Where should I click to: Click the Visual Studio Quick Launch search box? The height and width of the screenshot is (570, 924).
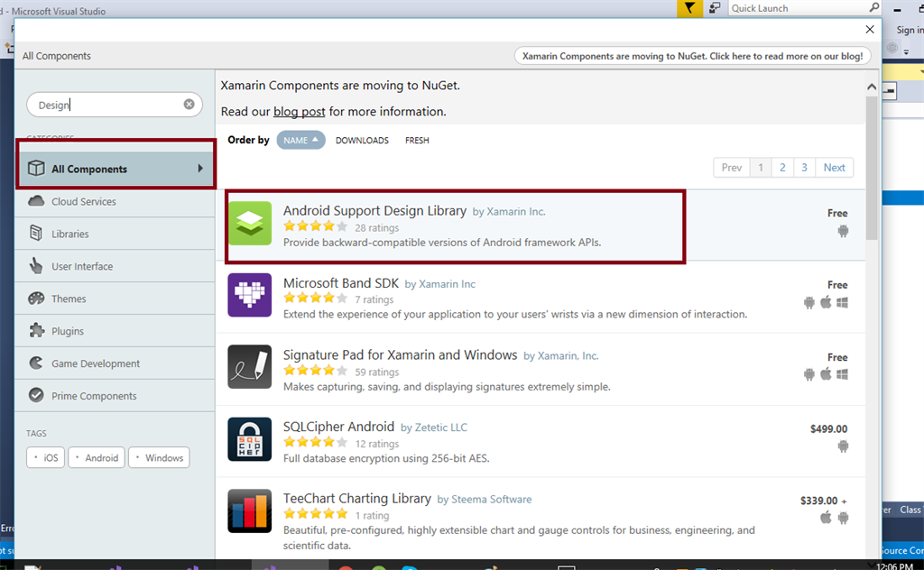[805, 8]
